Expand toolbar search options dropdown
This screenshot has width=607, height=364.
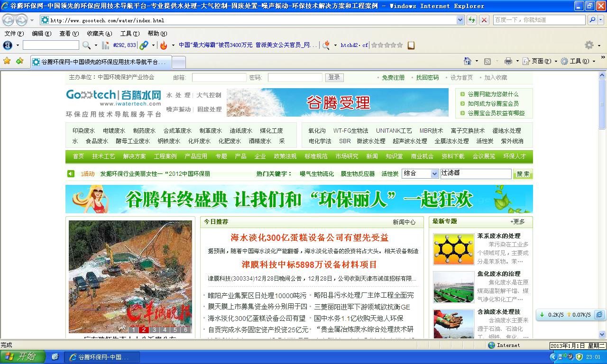(x=95, y=45)
